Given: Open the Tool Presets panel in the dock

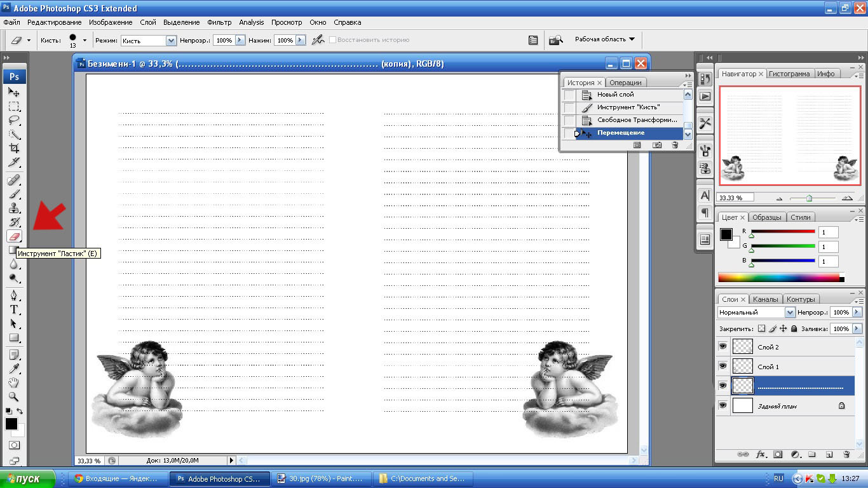Looking at the screenshot, I should coord(705,123).
